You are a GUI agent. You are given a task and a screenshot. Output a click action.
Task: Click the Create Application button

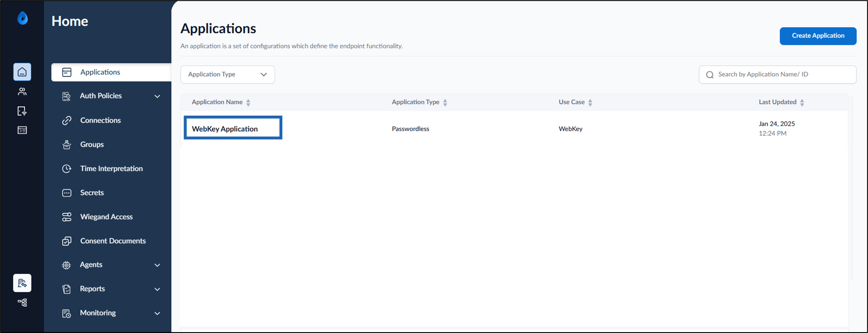(818, 36)
